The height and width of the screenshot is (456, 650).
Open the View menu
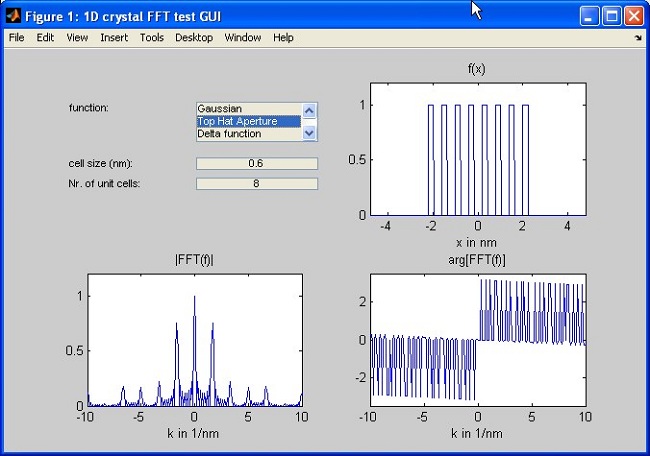pyautogui.click(x=77, y=38)
